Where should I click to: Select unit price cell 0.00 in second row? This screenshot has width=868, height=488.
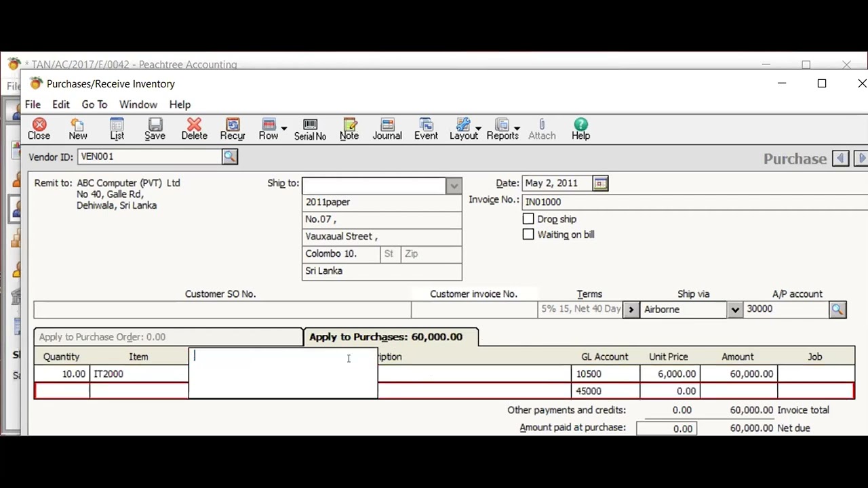pyautogui.click(x=670, y=391)
